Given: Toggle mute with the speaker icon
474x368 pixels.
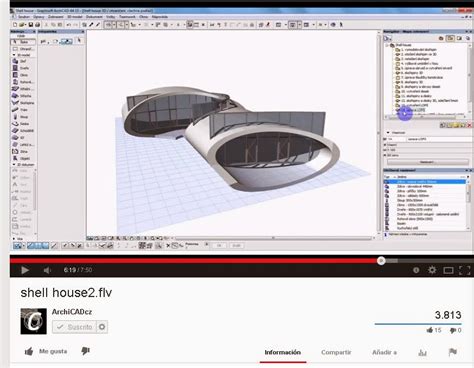Looking at the screenshot, I should click(x=47, y=270).
